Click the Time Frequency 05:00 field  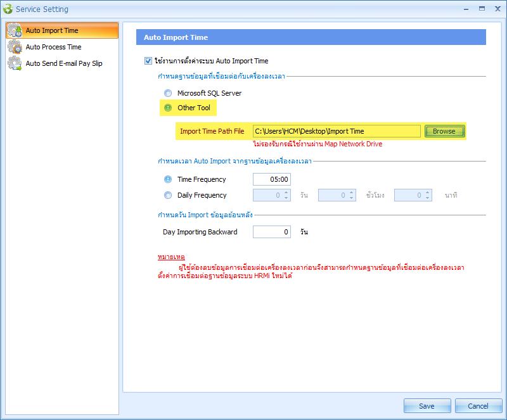[x=272, y=179]
